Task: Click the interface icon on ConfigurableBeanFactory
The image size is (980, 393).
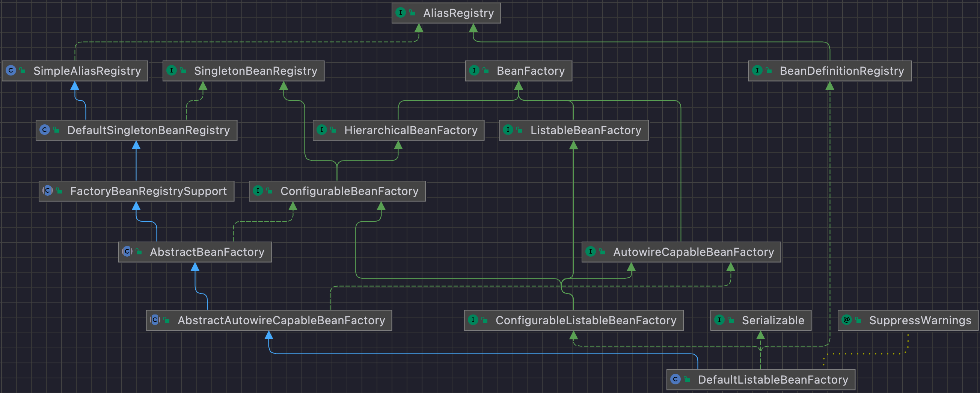Action: click(258, 191)
